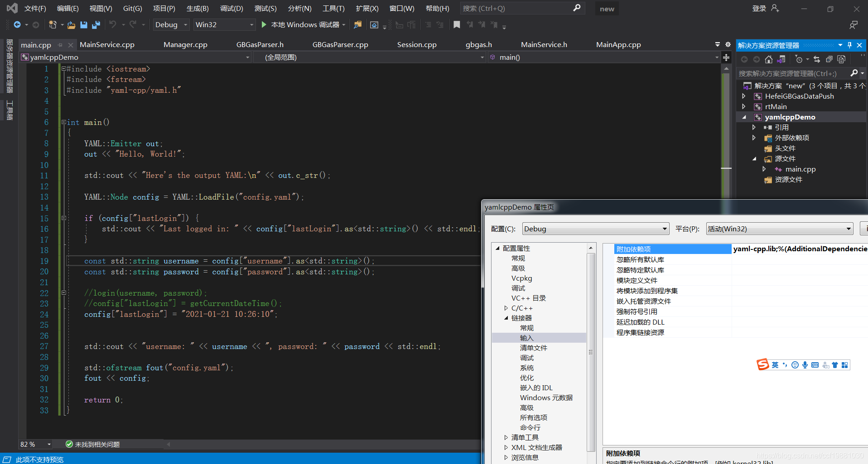Switch to the GBGasParser.cpp tab
868x464 pixels.
click(340, 44)
